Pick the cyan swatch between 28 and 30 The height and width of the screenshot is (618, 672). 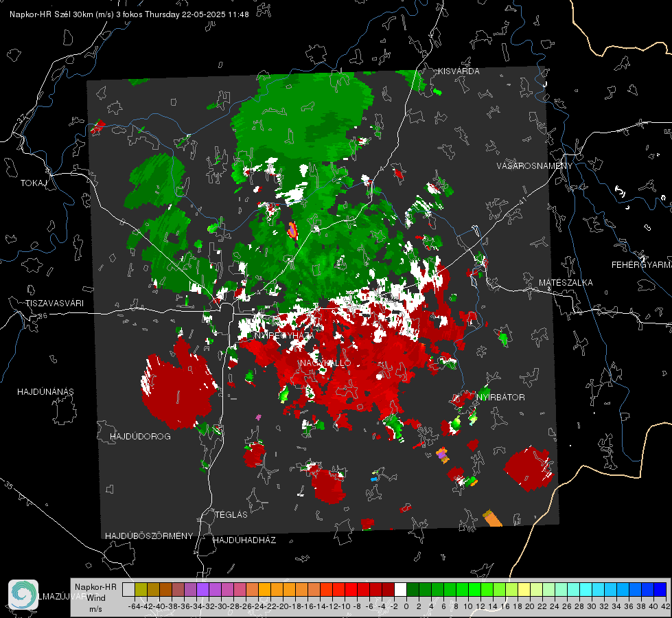pyautogui.click(x=586, y=589)
